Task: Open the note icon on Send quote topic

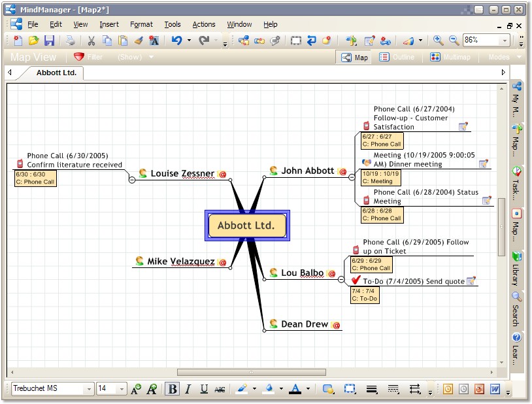Action: [x=471, y=280]
